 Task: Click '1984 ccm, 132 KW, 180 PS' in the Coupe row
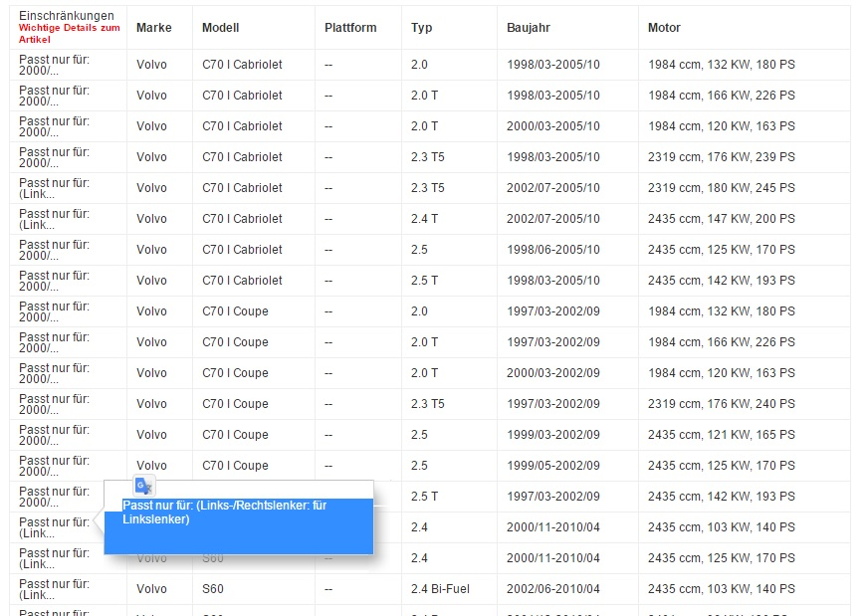[x=721, y=311]
